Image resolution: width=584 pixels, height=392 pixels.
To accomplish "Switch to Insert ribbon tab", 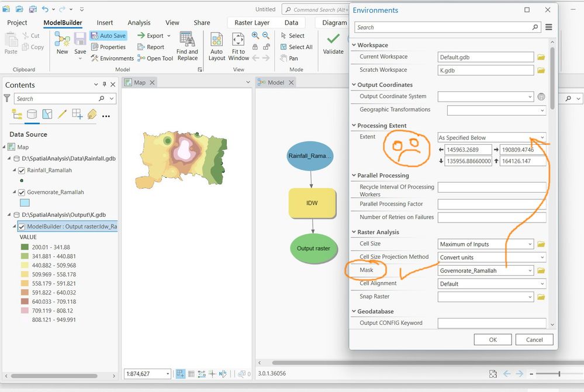I will pyautogui.click(x=105, y=23).
